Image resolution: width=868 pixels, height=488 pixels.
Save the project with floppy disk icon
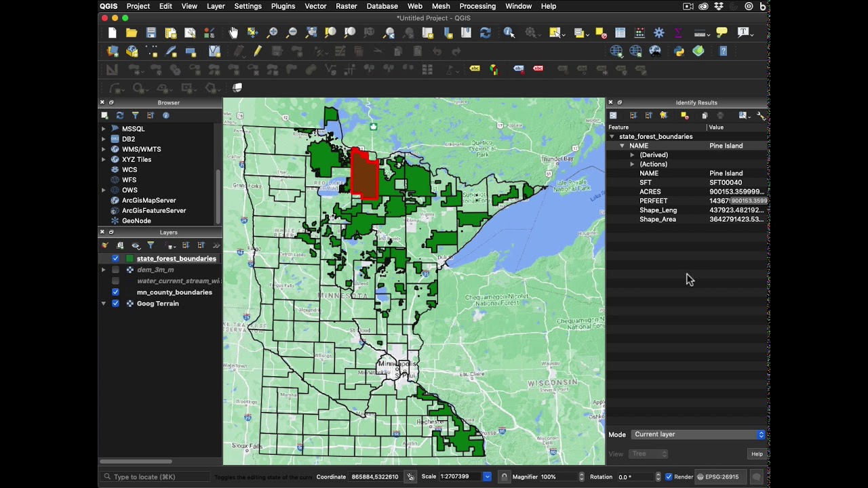click(x=151, y=33)
